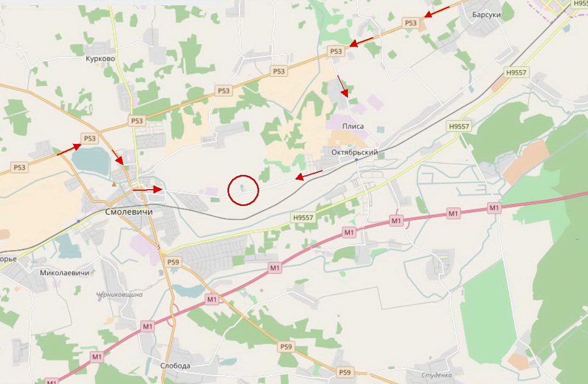Screen dimensions: 588x384
Task: Select the Смолевичи town label
Action: [x=129, y=212]
